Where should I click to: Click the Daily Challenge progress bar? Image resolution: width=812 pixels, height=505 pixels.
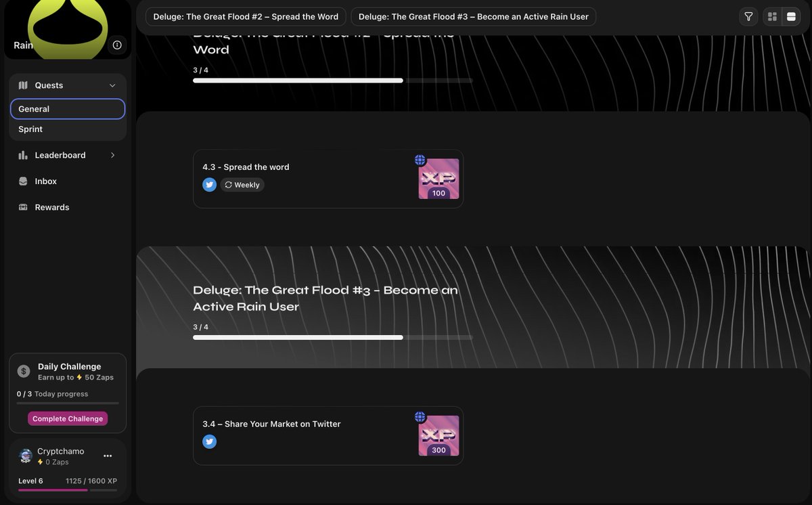tap(68, 403)
